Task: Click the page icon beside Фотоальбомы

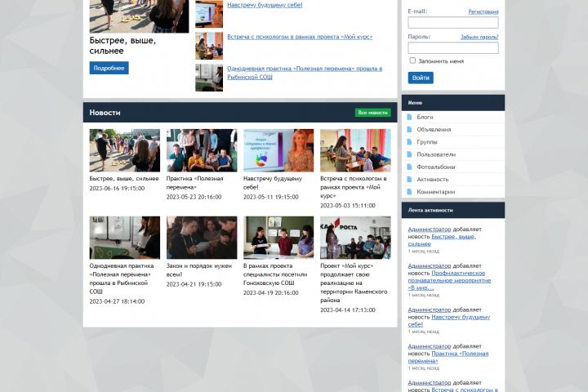Action: point(409,167)
